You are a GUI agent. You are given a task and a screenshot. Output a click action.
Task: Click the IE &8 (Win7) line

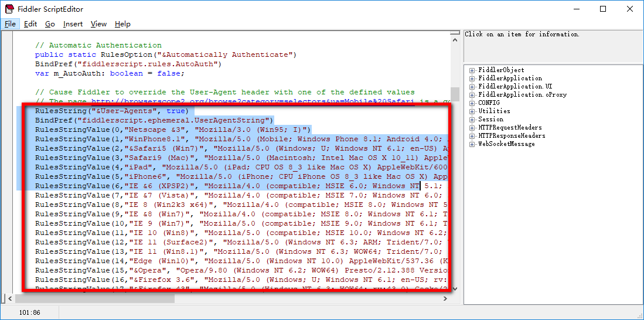[241, 214]
